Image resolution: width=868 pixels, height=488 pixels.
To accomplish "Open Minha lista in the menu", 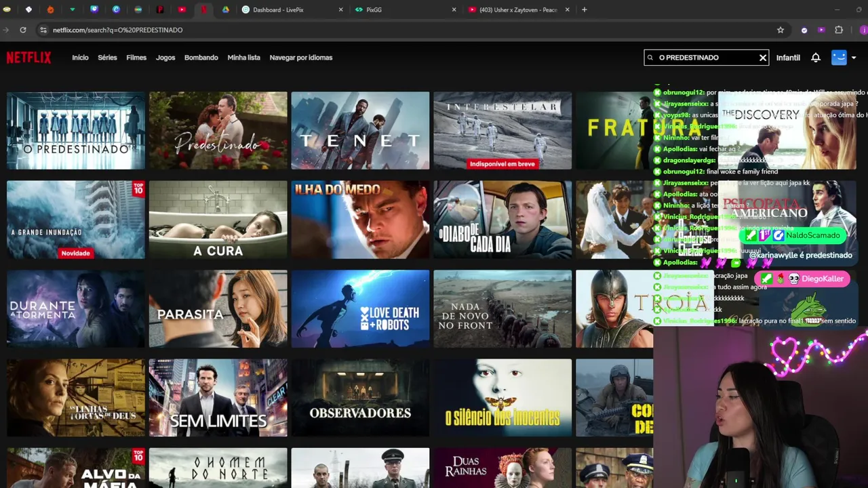I will 244,58.
